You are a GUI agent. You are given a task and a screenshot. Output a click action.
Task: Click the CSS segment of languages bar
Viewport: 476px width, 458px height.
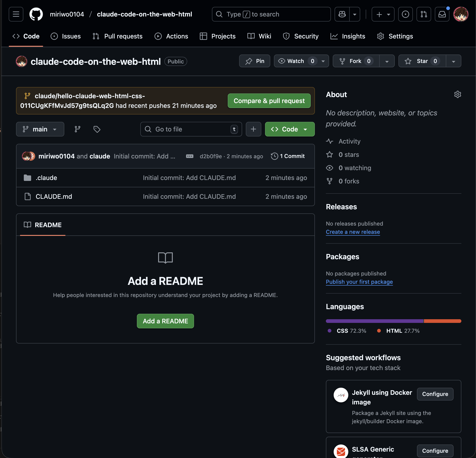click(x=374, y=321)
